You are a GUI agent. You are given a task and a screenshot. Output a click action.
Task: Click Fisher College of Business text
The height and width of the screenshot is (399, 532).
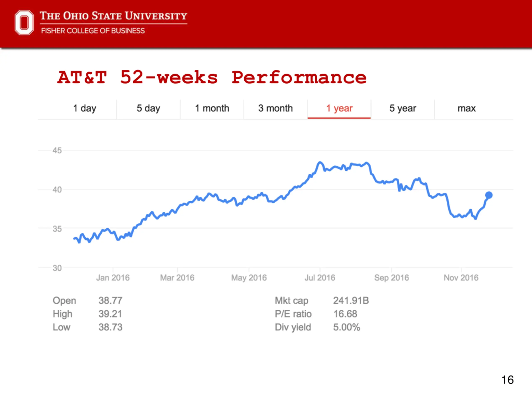point(93,31)
